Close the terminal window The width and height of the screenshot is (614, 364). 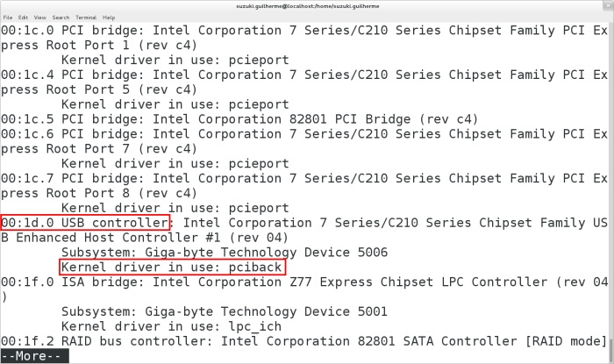pos(606,5)
